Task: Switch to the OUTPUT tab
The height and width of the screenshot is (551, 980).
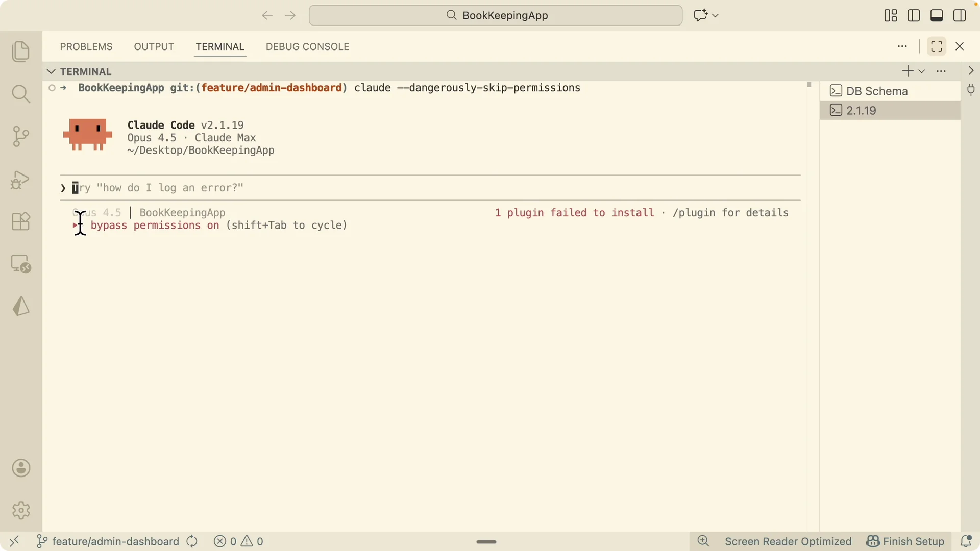Action: pyautogui.click(x=154, y=47)
